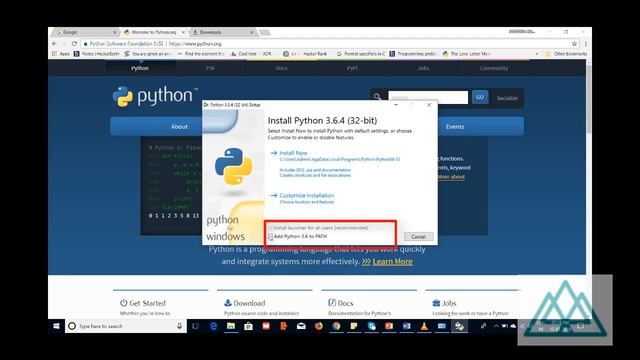Select PyPI in site top navigation
Viewport: 640px width, 360px height.
pos(352,68)
